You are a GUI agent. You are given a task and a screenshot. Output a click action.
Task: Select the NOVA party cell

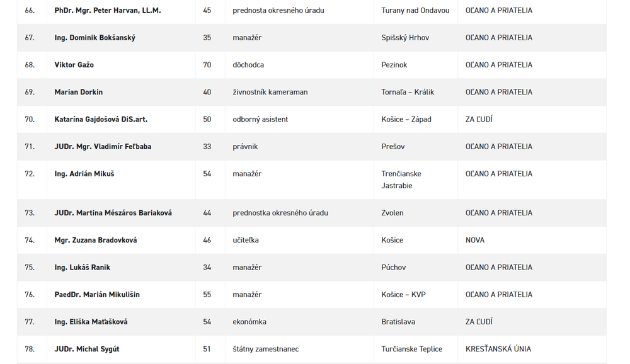[x=475, y=240]
